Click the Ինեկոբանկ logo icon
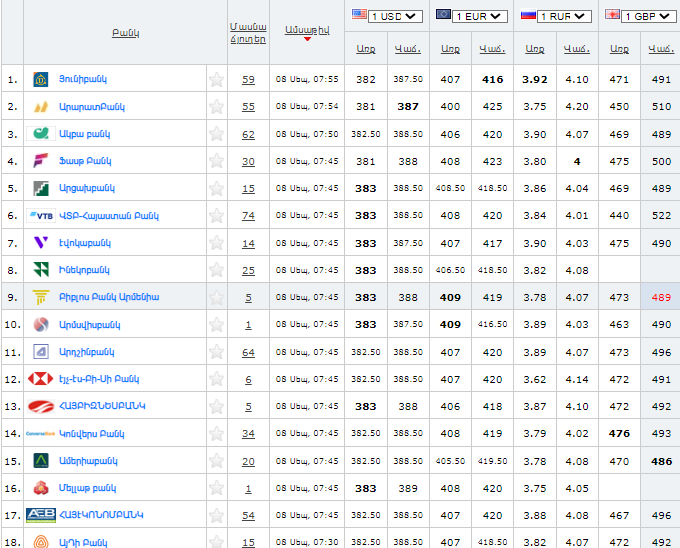Viewport: 680px width, 548px height. (41, 270)
